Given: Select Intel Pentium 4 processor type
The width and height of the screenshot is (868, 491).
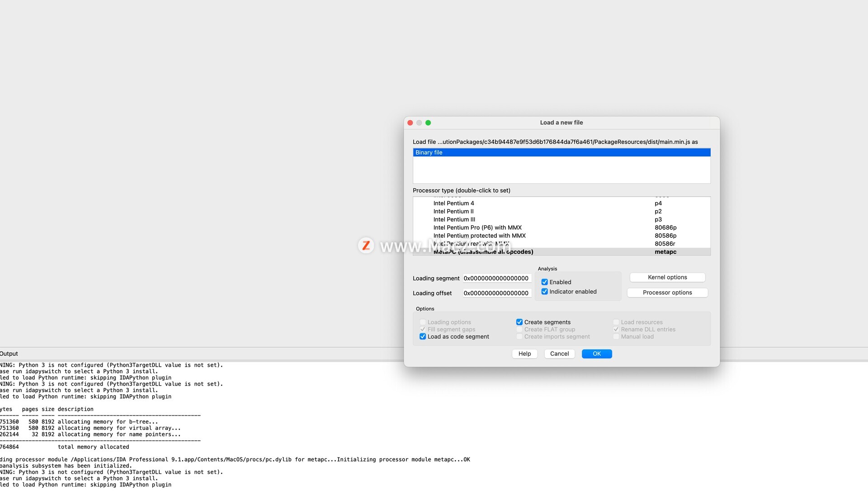Looking at the screenshot, I should click(x=561, y=203).
